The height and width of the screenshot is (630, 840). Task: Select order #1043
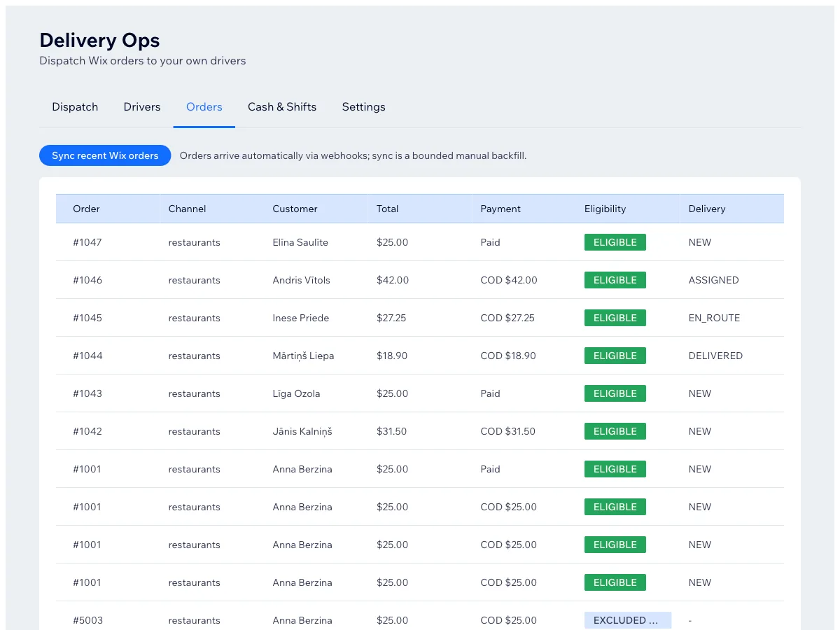87,393
